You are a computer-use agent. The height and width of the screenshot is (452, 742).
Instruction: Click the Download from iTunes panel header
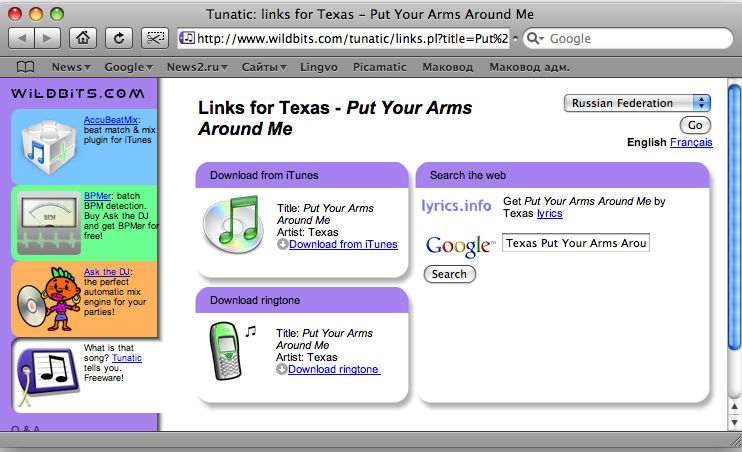tap(302, 175)
